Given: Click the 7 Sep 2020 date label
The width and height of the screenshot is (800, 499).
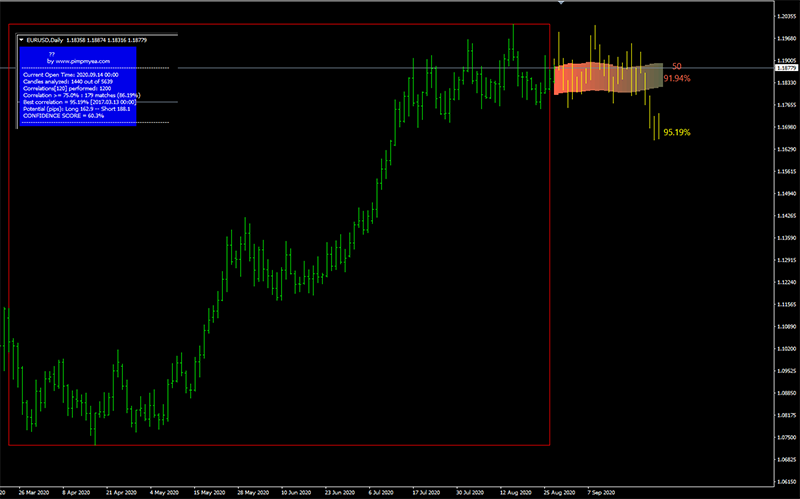Looking at the screenshot, I should (x=601, y=492).
